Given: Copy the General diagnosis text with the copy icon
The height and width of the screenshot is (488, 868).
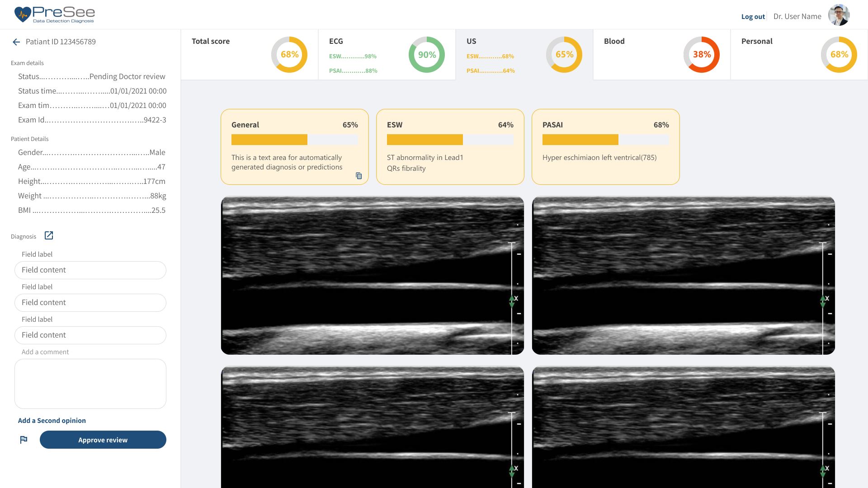Looking at the screenshot, I should [x=359, y=176].
